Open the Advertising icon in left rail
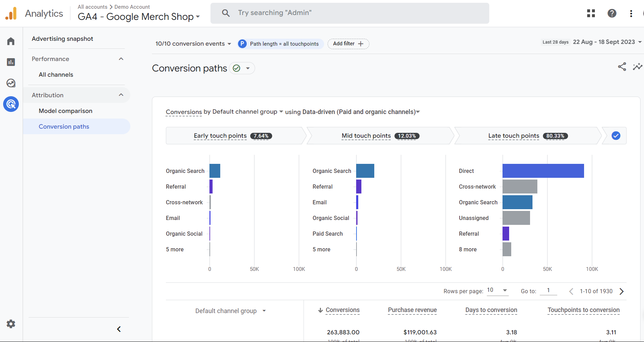The image size is (644, 342). click(x=11, y=104)
